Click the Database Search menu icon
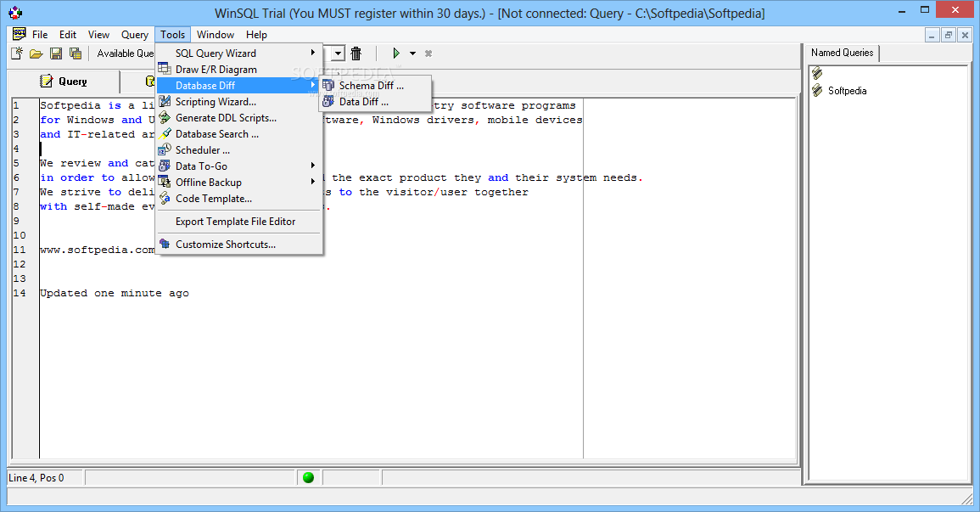This screenshot has width=980, height=512. (x=165, y=134)
